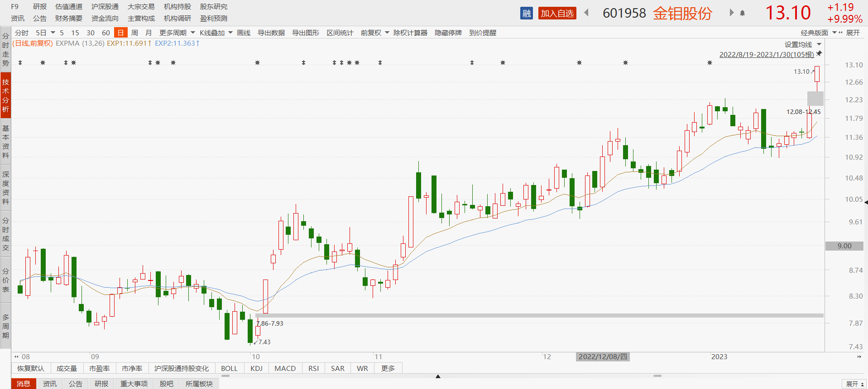Open 财务摘要 menu item

click(69, 19)
